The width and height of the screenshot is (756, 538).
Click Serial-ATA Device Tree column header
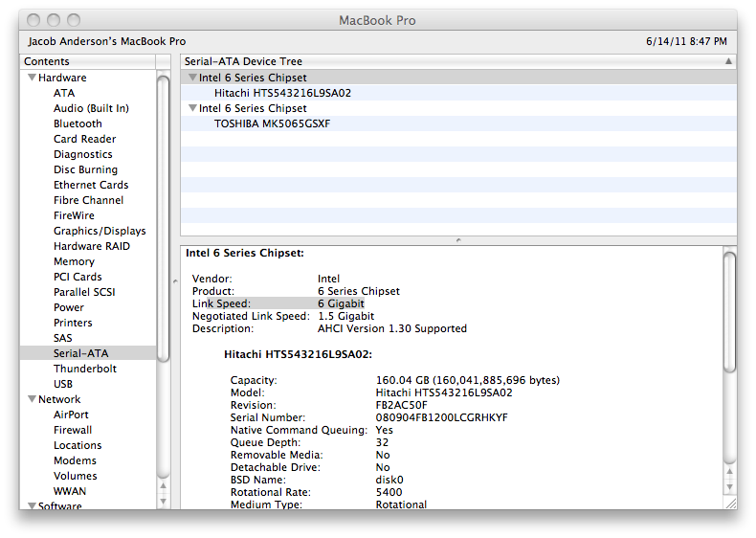point(458,61)
